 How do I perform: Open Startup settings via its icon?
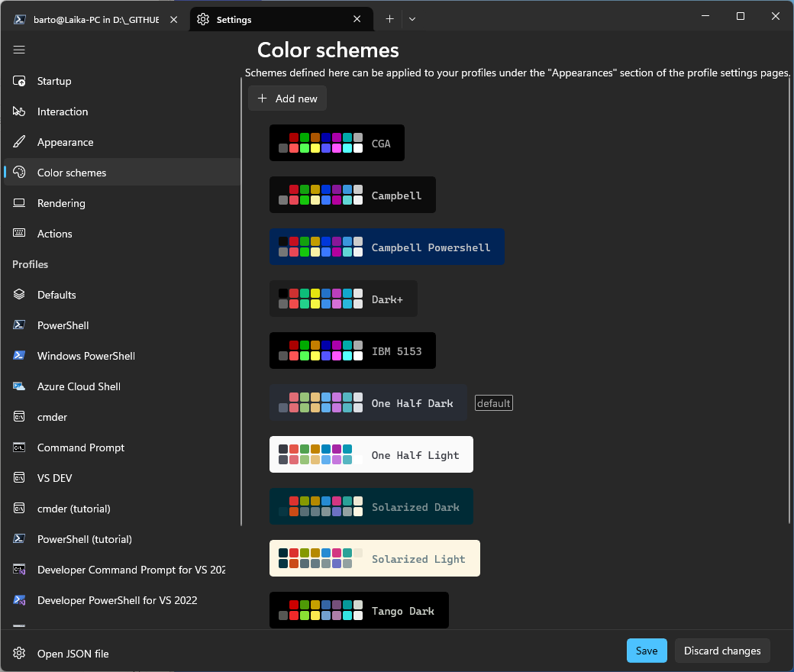(x=20, y=81)
